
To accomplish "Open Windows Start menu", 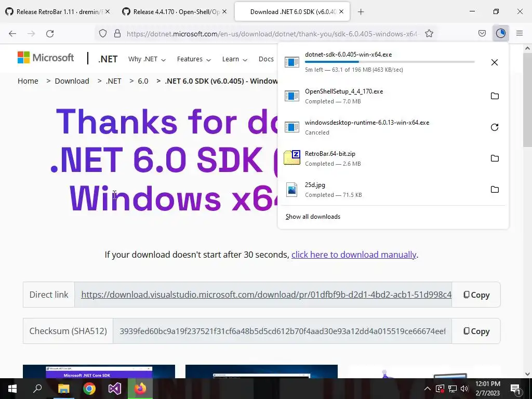I will 12,389.
